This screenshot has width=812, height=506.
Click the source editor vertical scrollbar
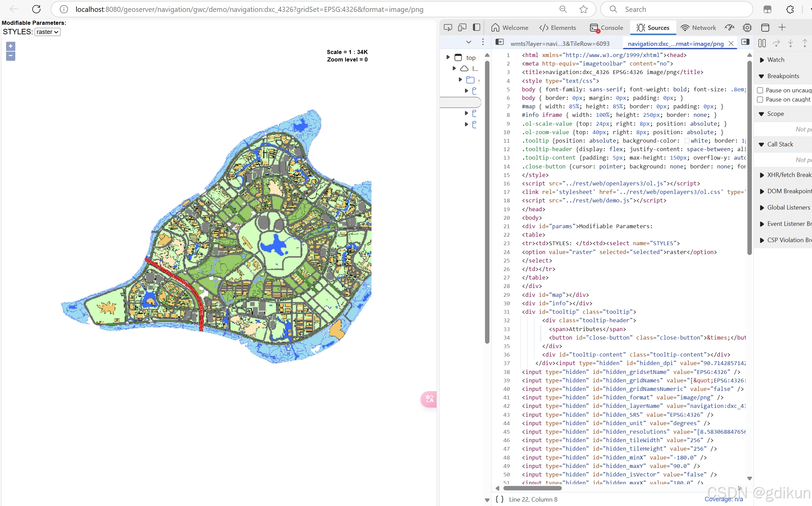(749, 158)
